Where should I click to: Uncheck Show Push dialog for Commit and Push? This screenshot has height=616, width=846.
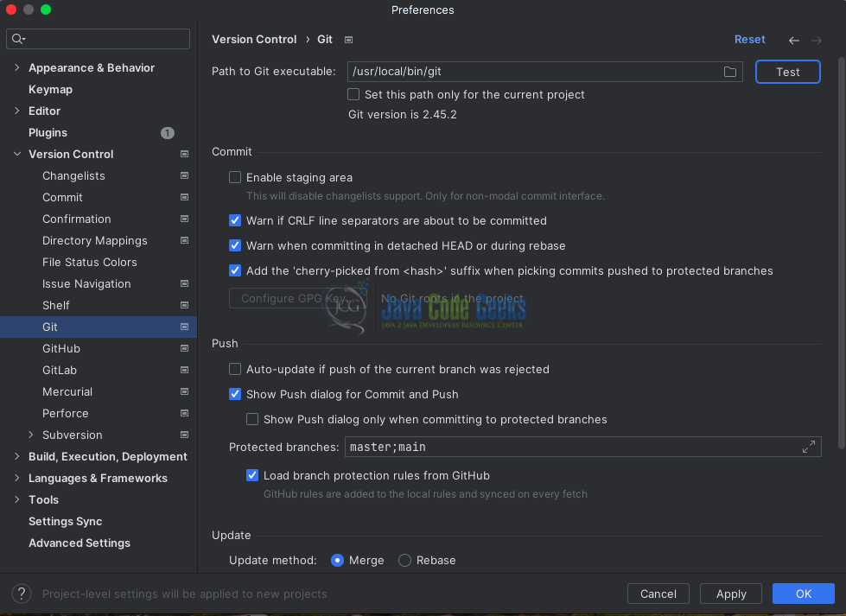point(235,394)
